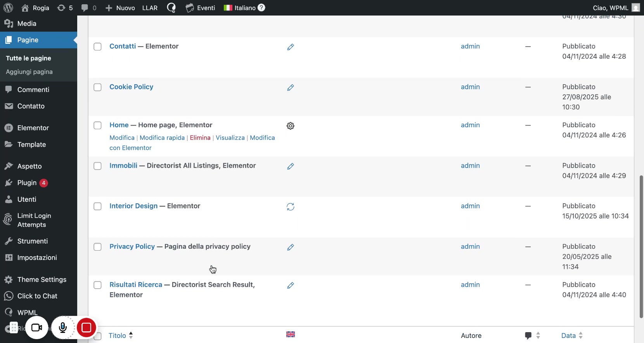Viewport: 644px width, 343px height.
Task: Click the pencil translation icon for Contatti
Action: (x=290, y=47)
